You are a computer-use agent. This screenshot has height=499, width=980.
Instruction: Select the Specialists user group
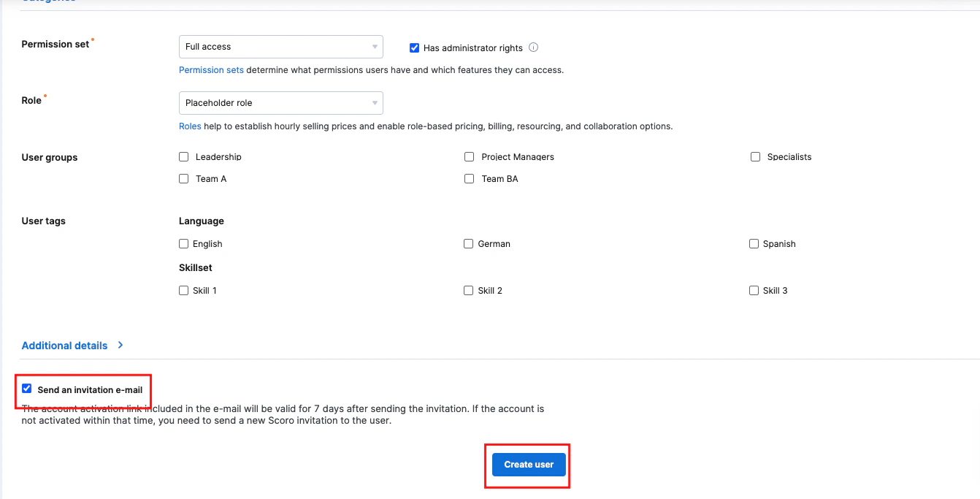pyautogui.click(x=754, y=156)
